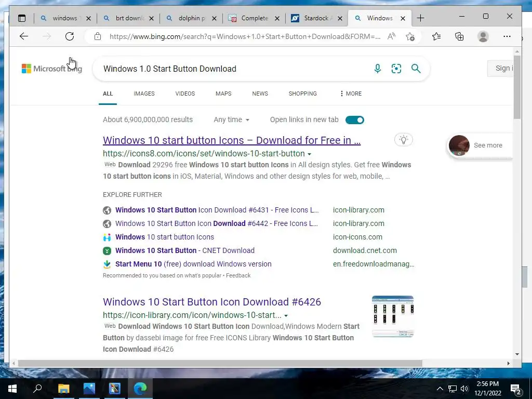Screen dimensions: 532x399
Task: Open the volume control in system tray
Action: click(464, 389)
